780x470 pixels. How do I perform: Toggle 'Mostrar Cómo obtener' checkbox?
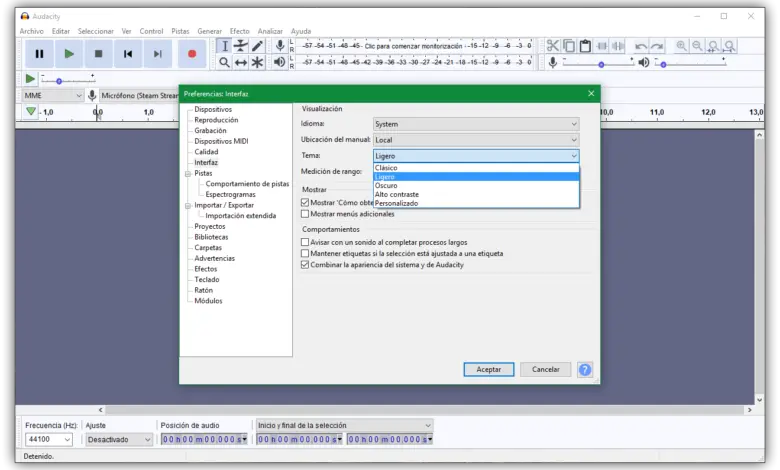(305, 202)
